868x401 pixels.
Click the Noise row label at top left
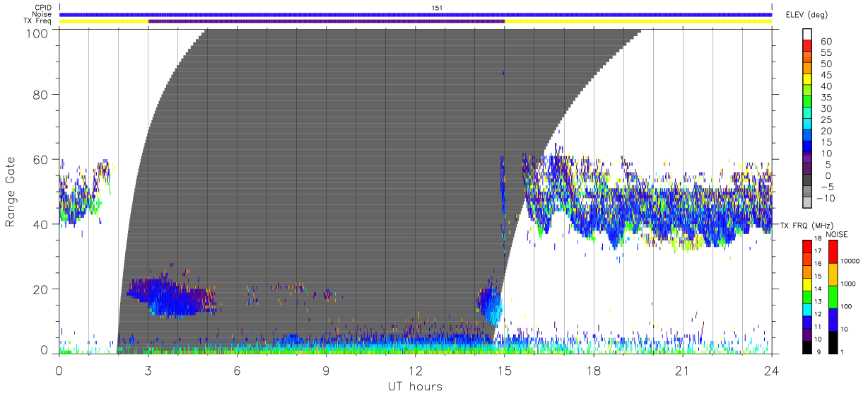(41, 13)
